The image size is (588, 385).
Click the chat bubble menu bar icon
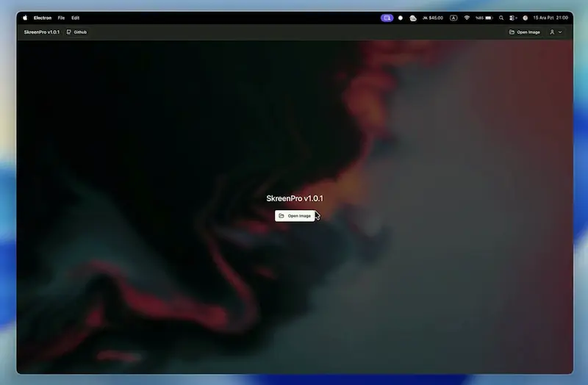point(413,18)
